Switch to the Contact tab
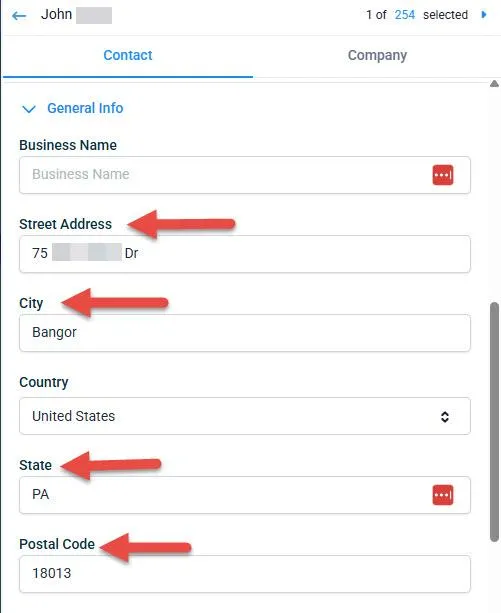This screenshot has width=501, height=613. click(x=128, y=56)
